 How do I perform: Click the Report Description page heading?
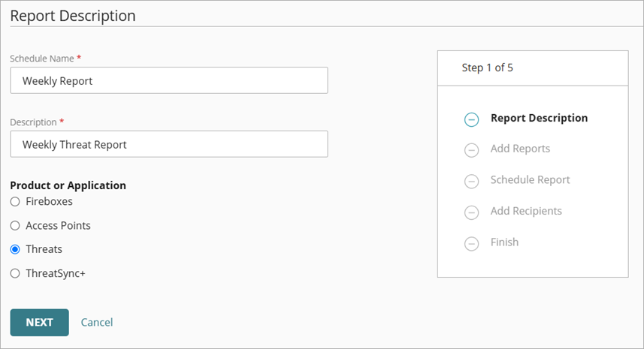tap(73, 15)
